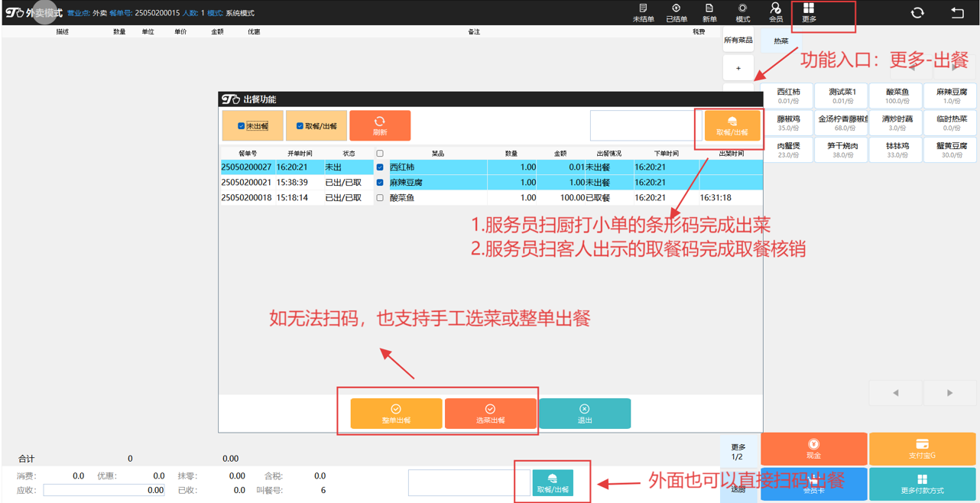980x503 pixels.
Task: Click the 整单出餐 button
Action: point(396,414)
